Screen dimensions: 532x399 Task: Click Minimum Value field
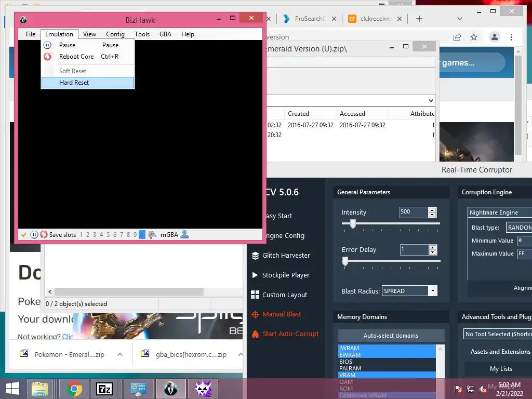pyautogui.click(x=525, y=241)
